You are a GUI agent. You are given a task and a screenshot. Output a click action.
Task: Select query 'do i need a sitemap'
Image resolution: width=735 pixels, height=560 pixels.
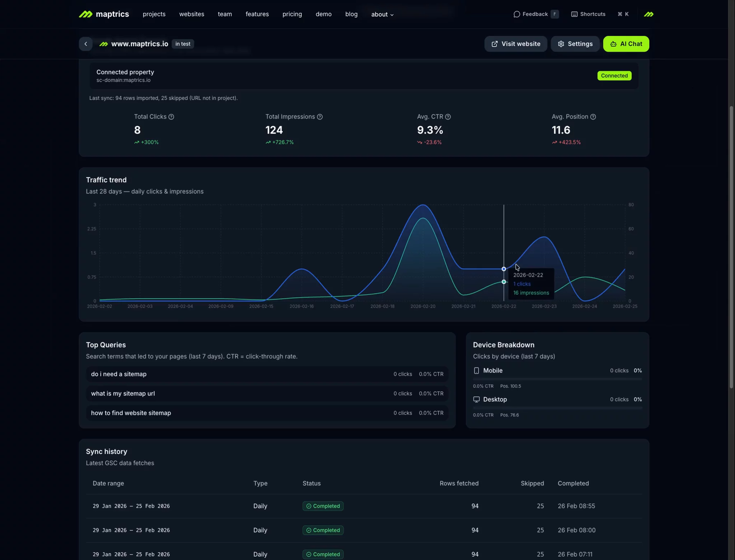(267, 374)
